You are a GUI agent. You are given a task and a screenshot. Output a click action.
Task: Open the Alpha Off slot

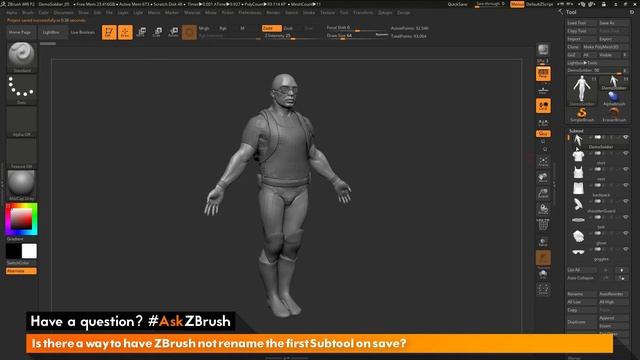click(22, 122)
